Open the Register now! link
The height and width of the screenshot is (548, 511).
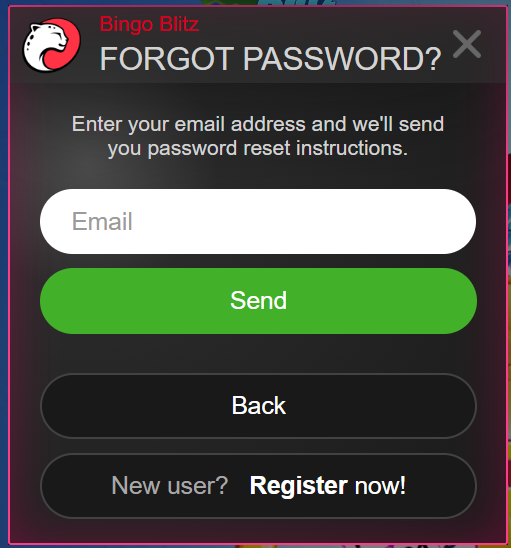coord(328,485)
